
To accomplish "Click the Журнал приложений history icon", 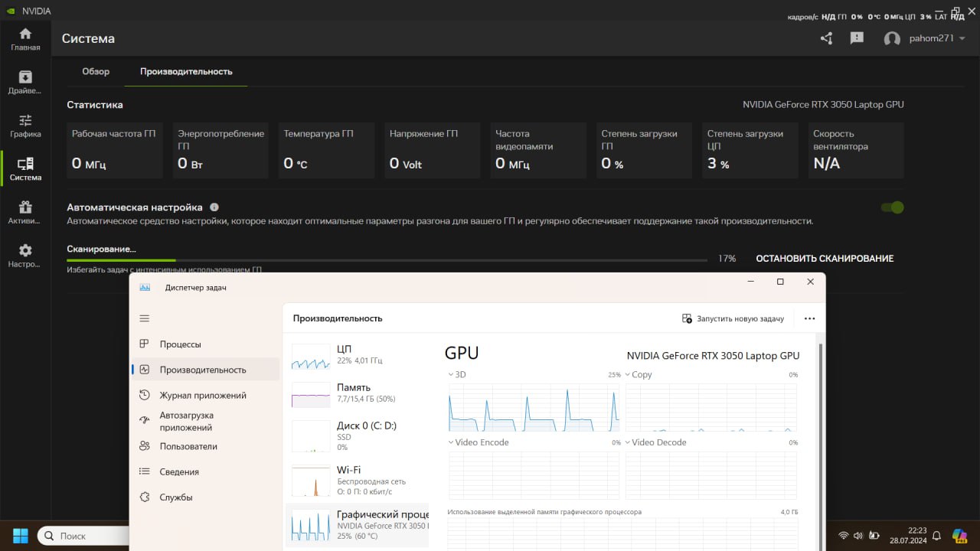I will pyautogui.click(x=145, y=396).
